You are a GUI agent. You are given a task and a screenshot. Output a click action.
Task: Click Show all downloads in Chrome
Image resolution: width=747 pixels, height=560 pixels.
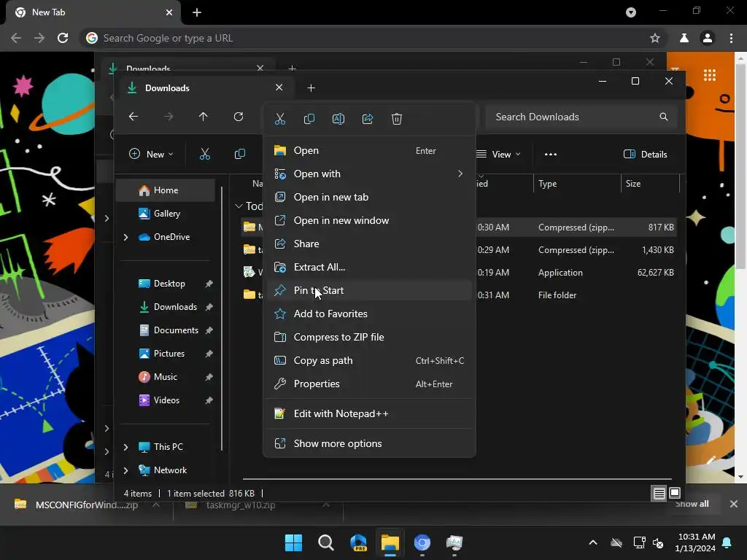(692, 505)
